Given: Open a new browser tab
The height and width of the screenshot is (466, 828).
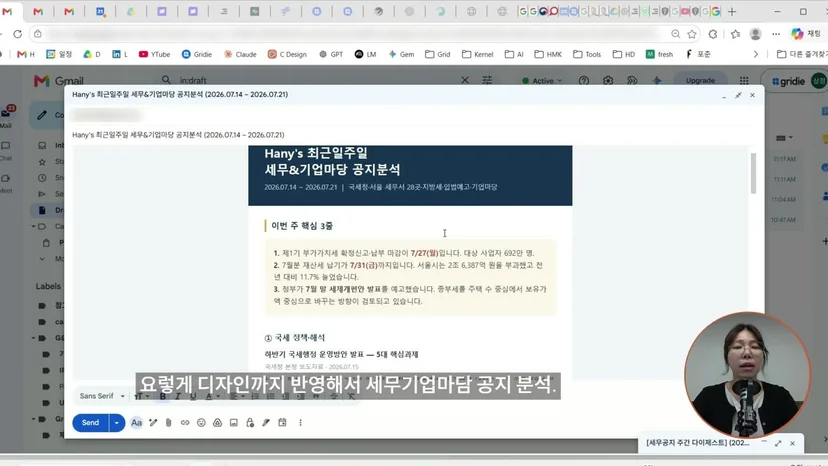Looking at the screenshot, I should coord(732,12).
